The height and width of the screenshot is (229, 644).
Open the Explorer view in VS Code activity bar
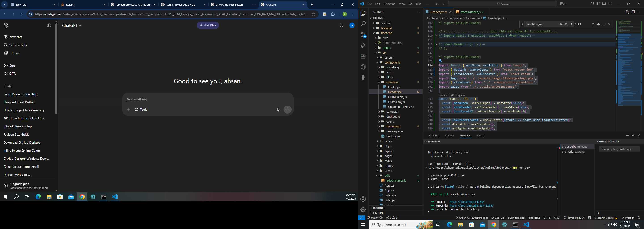click(363, 13)
